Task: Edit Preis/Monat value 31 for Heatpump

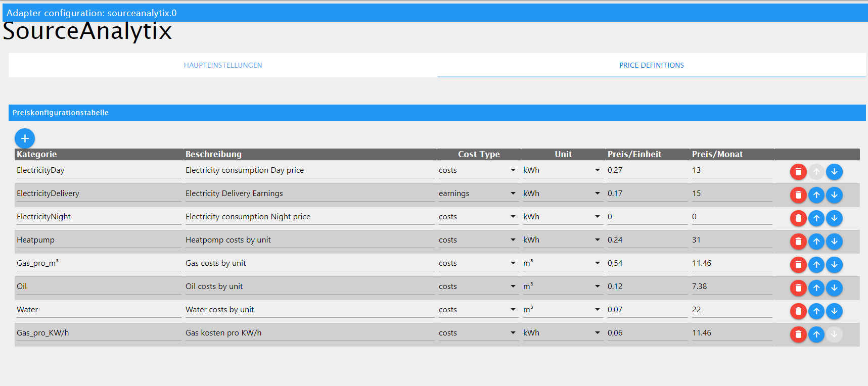Action: 732,240
